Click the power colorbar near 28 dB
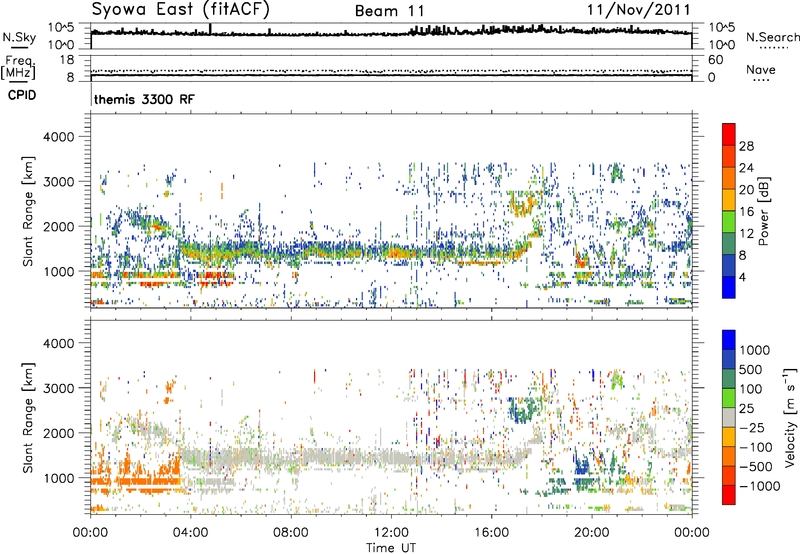This screenshot has width=800, height=554. tap(729, 145)
